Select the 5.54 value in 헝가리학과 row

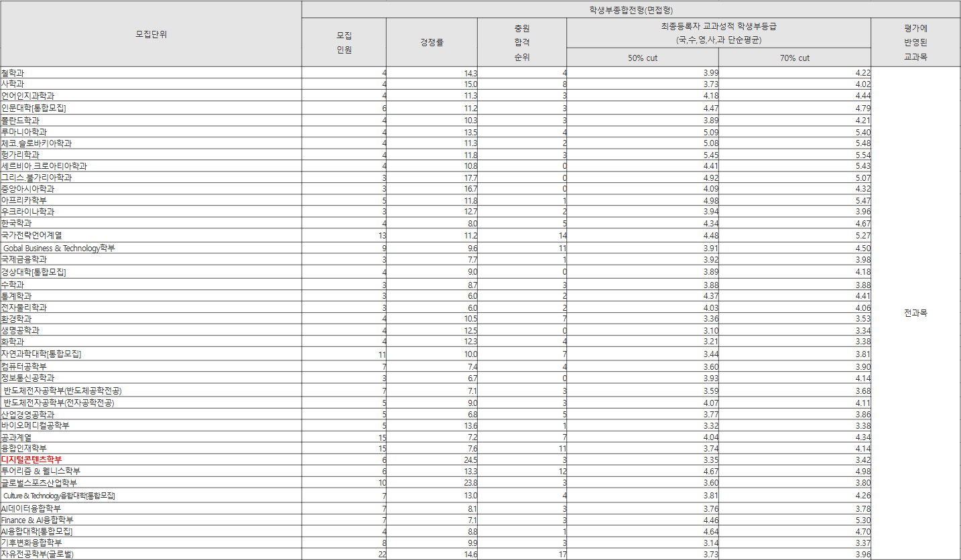862,155
